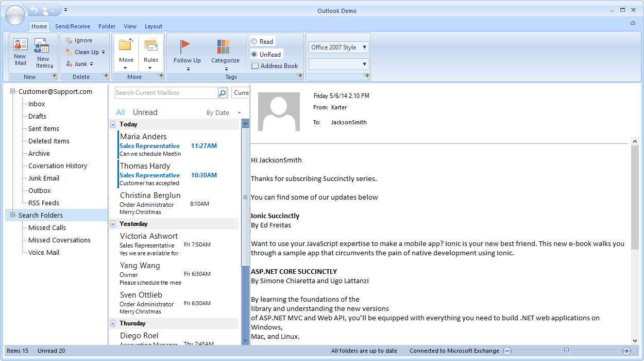Click the Follow Up flag icon

tap(185, 46)
